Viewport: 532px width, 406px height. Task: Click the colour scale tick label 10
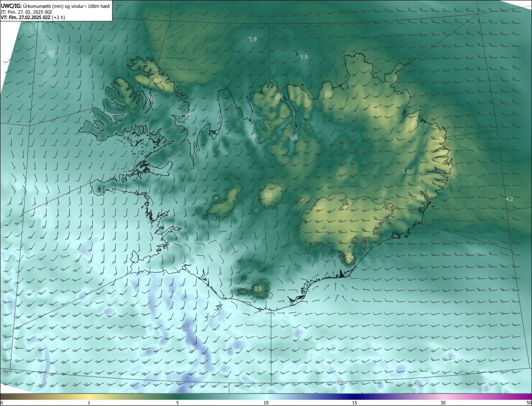click(x=266, y=403)
